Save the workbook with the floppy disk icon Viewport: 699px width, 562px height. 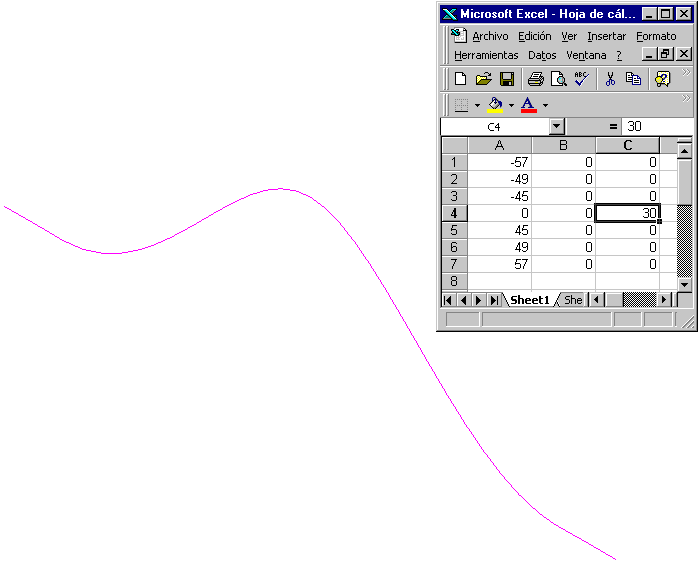coord(506,79)
